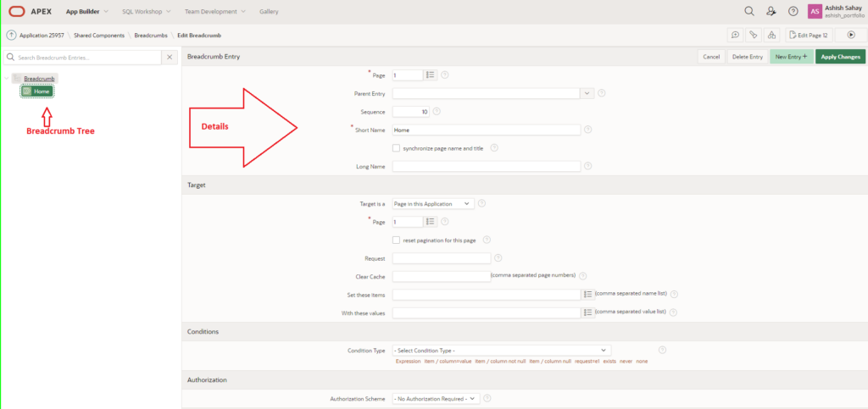Open the administration user-wrench icon
The image size is (868, 409).
pos(771,11)
